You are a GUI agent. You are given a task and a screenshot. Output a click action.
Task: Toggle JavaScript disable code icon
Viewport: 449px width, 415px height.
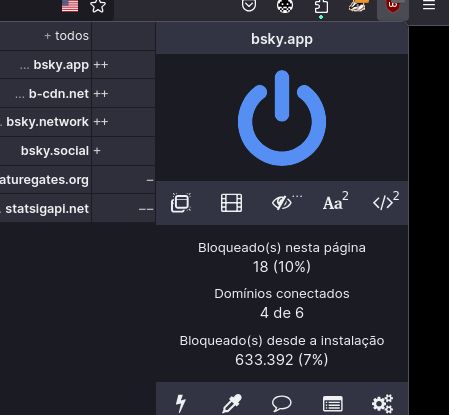pyautogui.click(x=386, y=201)
